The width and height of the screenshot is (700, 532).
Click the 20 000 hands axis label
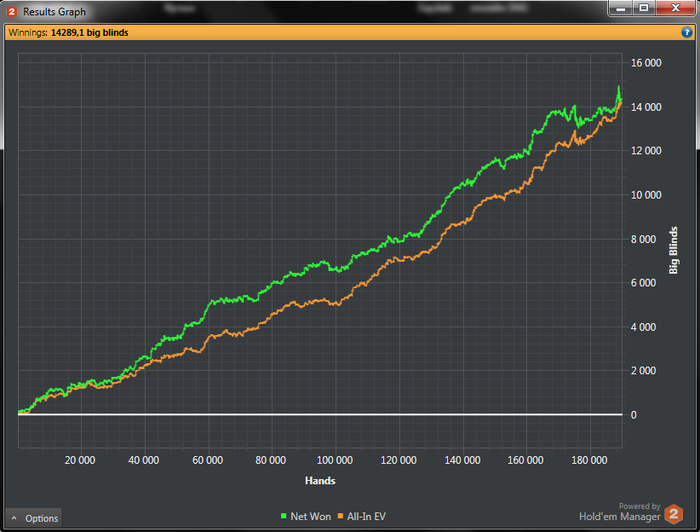coord(80,460)
